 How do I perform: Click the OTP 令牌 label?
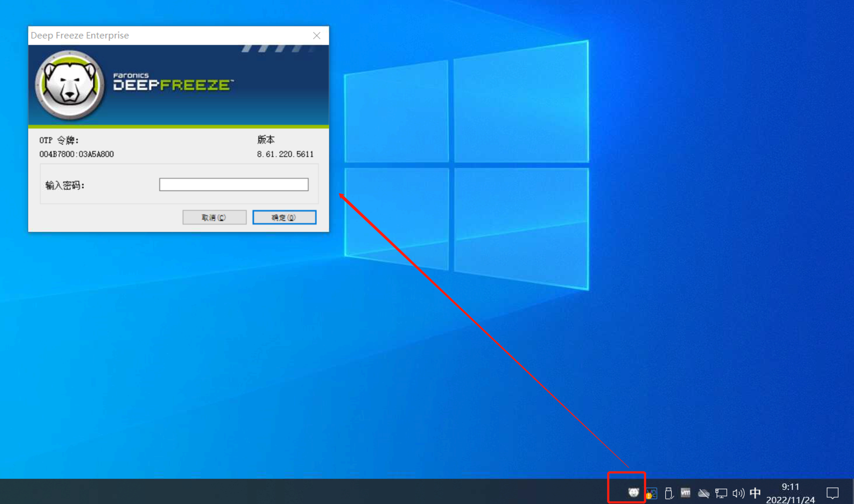(59, 140)
